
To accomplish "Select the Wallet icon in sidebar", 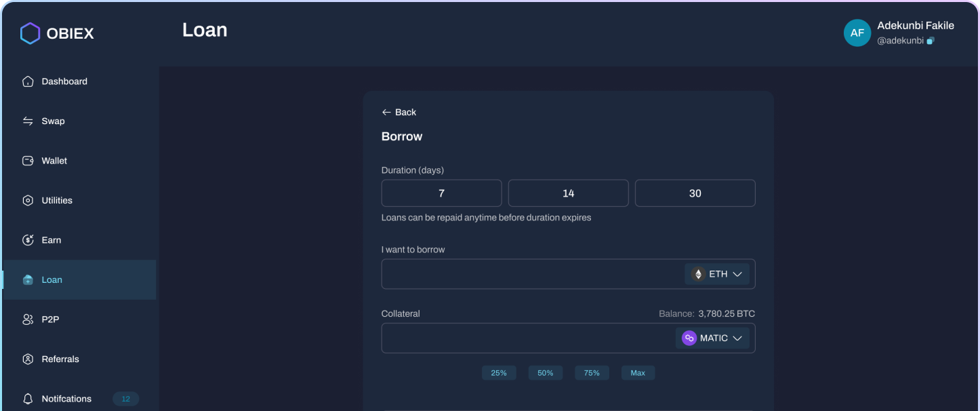I will pyautogui.click(x=28, y=161).
